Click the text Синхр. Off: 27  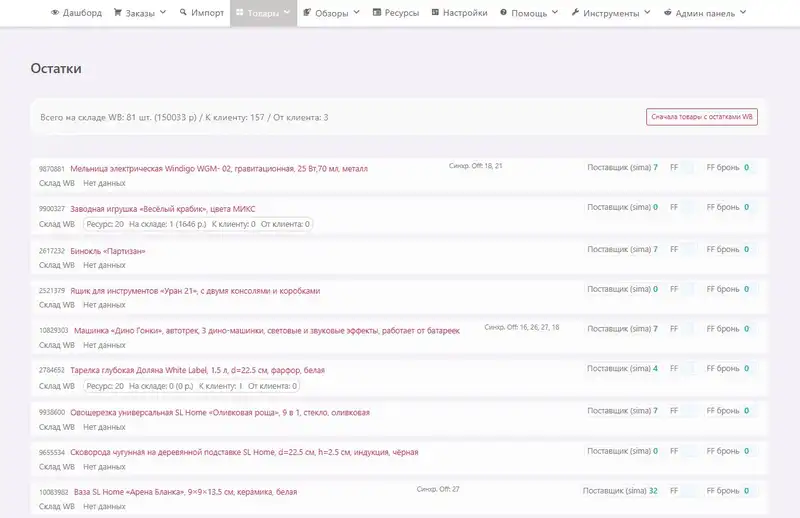point(438,489)
